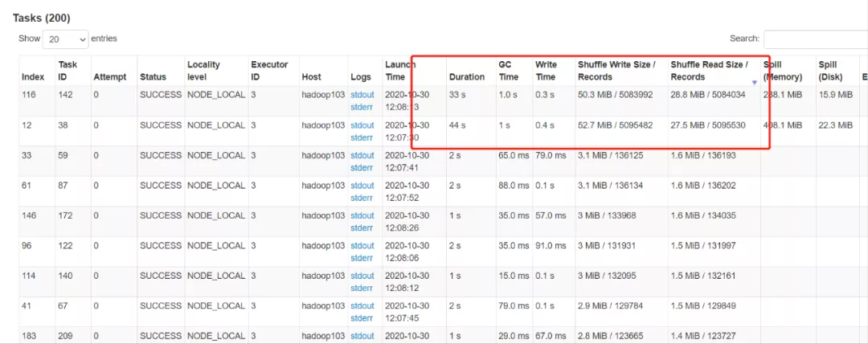Open stdout log for task index 116
868x344 pixels.
[362, 95]
